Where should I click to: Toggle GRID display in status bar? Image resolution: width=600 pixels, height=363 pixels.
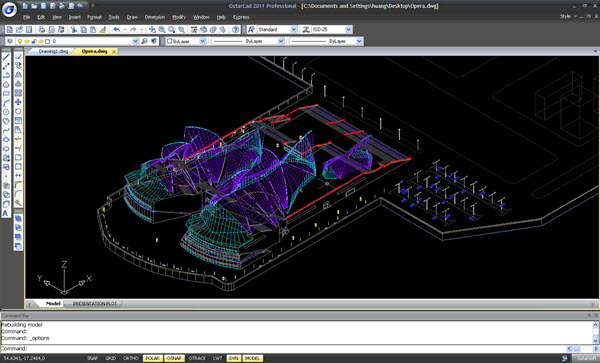[111, 358]
